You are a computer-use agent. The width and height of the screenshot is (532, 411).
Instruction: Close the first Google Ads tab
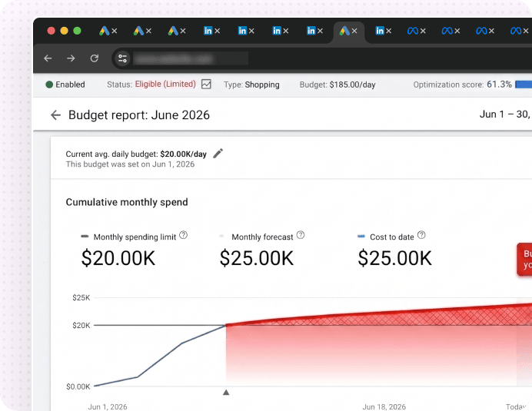pyautogui.click(x=115, y=31)
